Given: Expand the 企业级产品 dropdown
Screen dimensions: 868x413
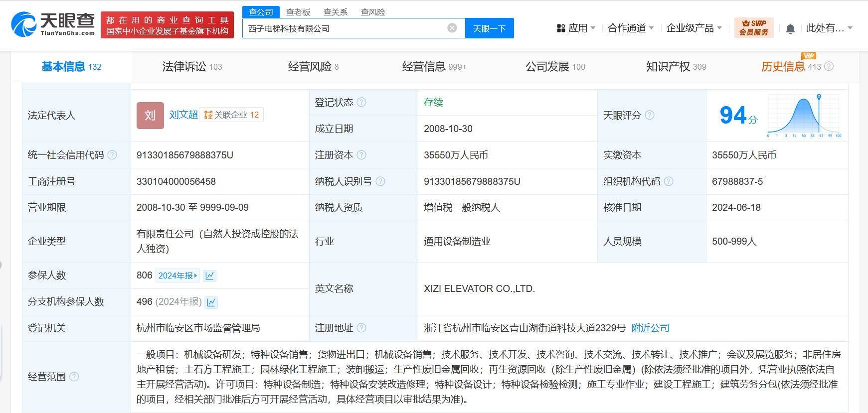Looking at the screenshot, I should pos(719,28).
